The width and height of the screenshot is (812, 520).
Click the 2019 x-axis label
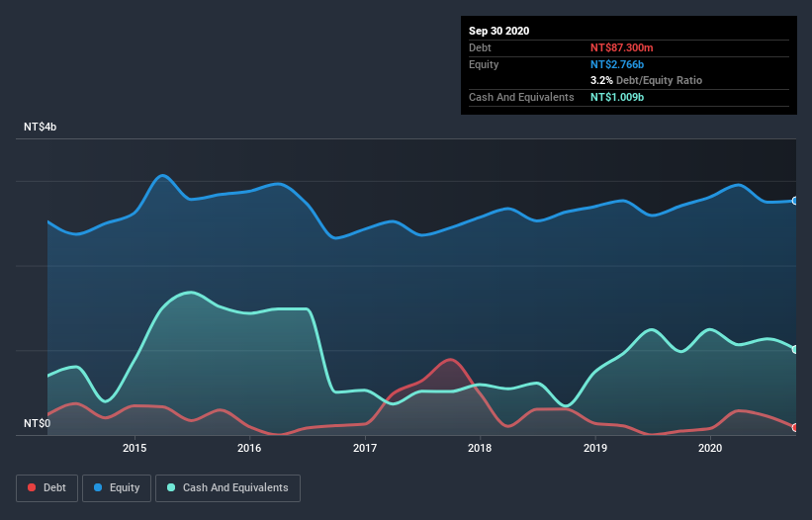click(595, 448)
